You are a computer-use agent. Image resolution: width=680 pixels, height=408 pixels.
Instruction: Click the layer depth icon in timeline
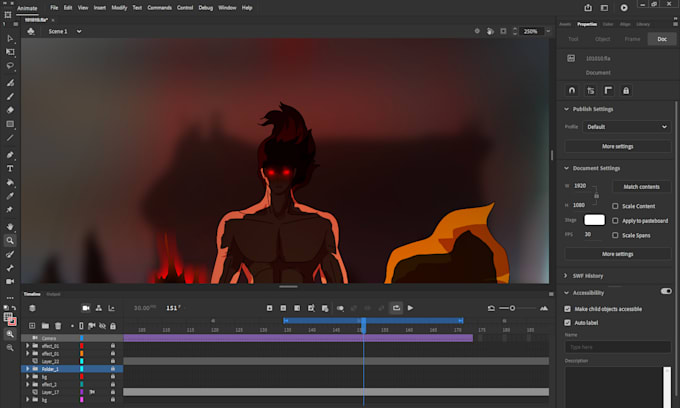click(x=111, y=308)
